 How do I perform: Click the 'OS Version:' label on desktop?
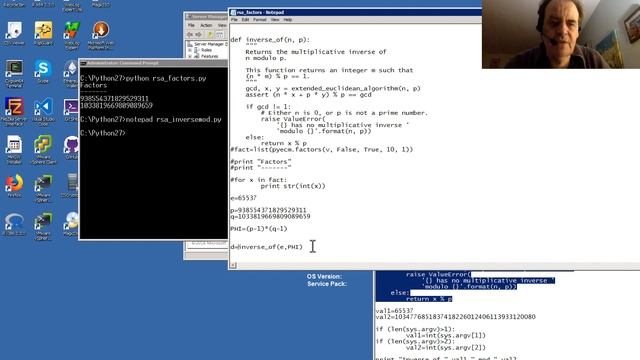click(324, 276)
